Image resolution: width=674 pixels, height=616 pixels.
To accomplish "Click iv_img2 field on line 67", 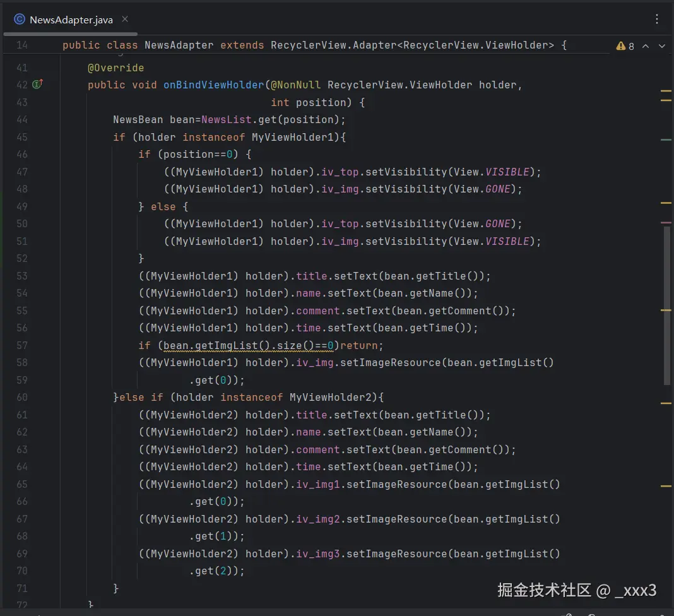I will pyautogui.click(x=317, y=519).
